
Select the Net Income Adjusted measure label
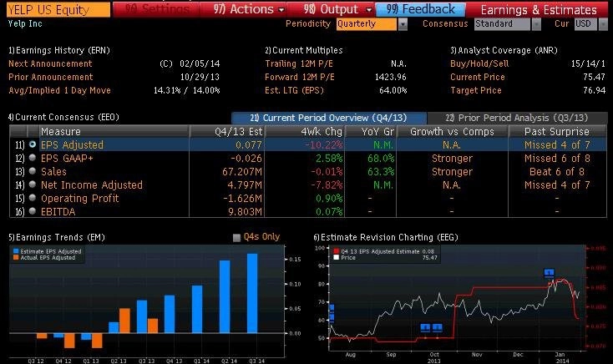(x=92, y=185)
